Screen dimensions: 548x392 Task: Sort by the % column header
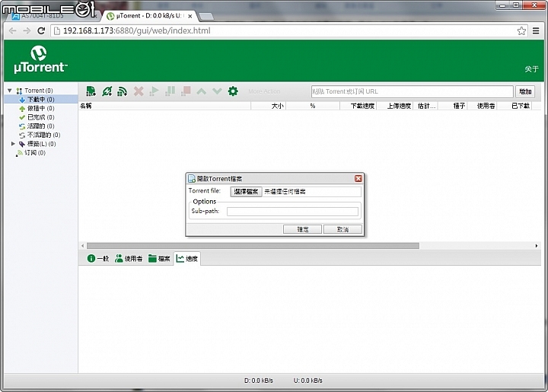pyautogui.click(x=313, y=106)
